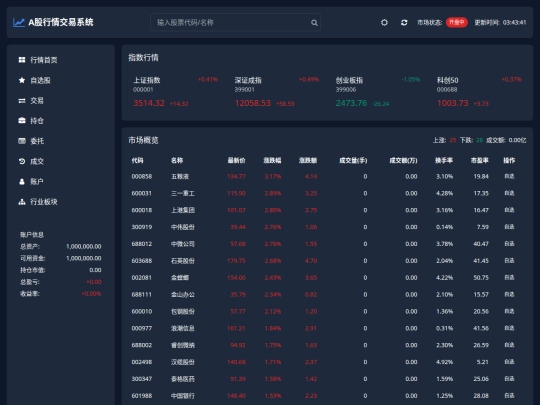This screenshot has height=405, width=540.
Task: Add 中微公司 to watchlist with 自选
Action: [x=509, y=244]
